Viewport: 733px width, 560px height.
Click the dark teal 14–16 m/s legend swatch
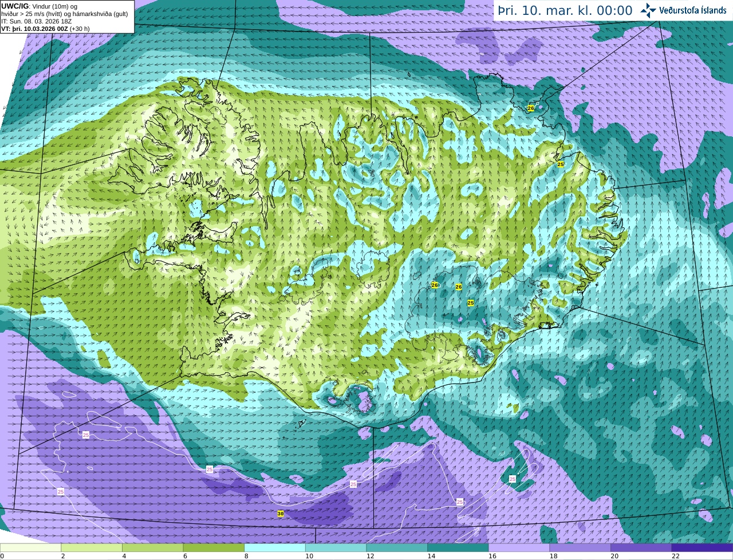click(458, 547)
